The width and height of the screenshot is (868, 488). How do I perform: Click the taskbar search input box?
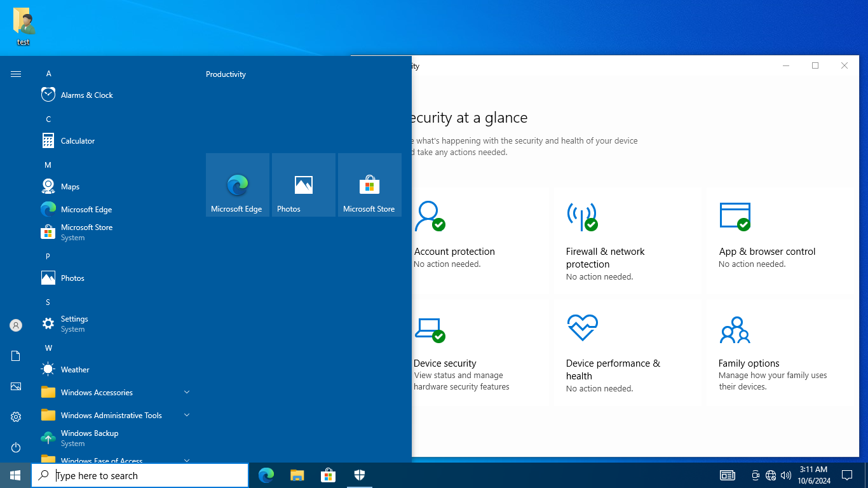pos(140,475)
